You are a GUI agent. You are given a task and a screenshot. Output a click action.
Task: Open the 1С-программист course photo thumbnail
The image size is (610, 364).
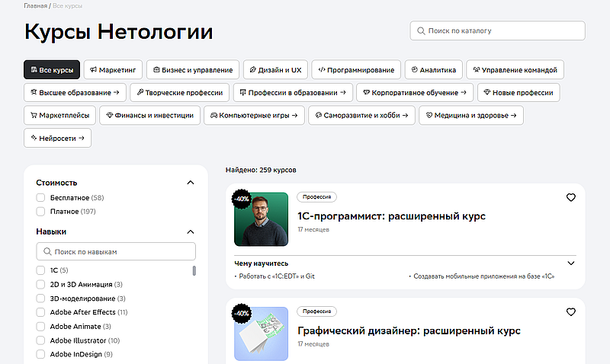pyautogui.click(x=262, y=219)
